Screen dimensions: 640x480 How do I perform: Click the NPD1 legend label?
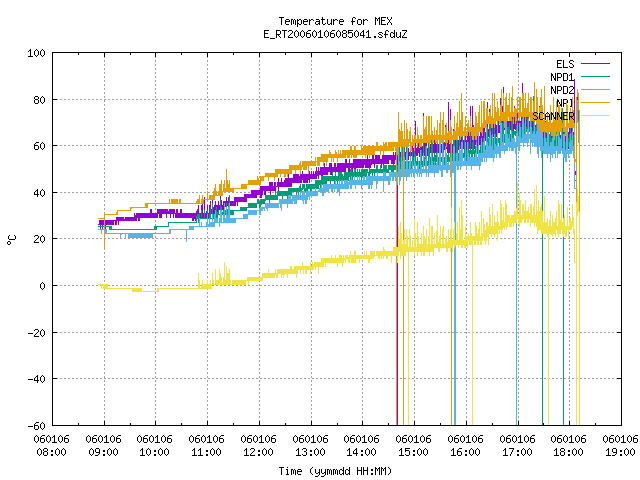[x=562, y=77]
